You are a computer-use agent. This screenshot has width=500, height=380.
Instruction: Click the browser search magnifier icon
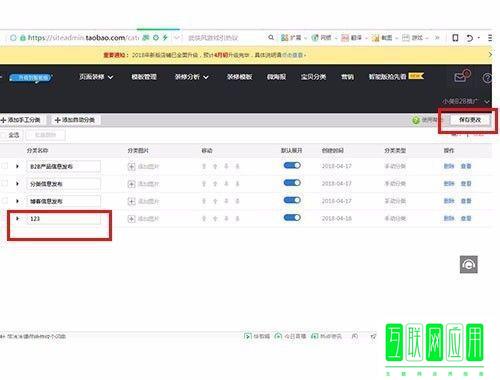pyautogui.click(x=271, y=37)
